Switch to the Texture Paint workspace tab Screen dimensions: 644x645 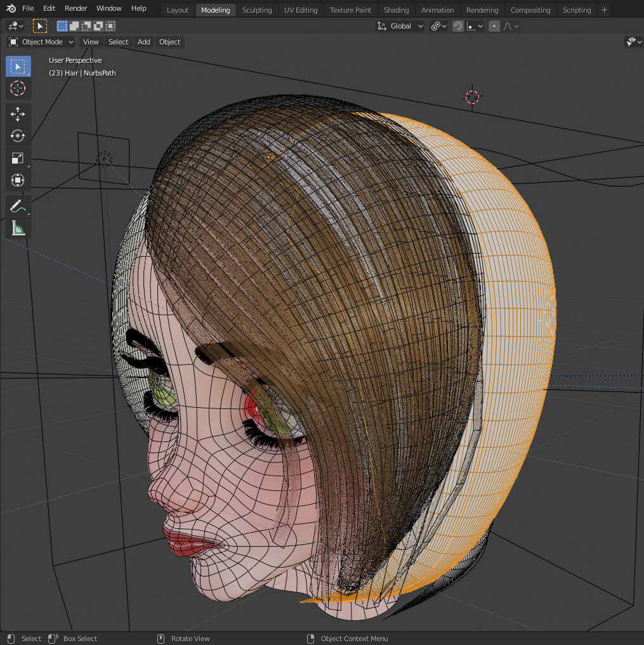pos(350,10)
